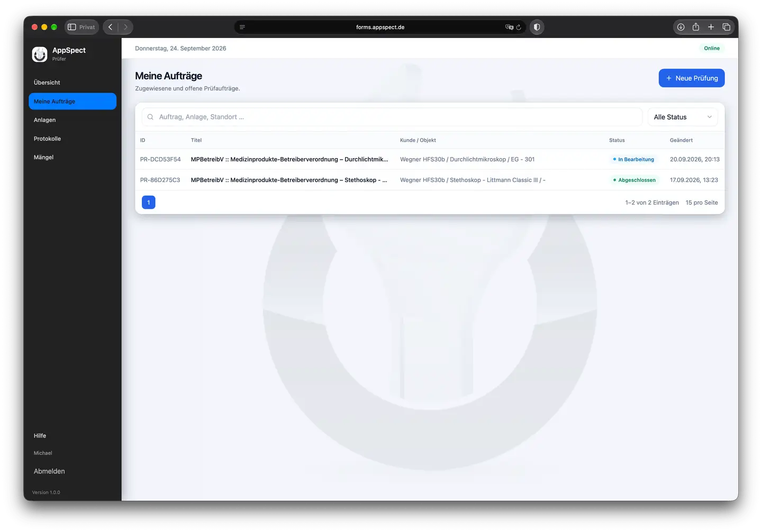
Task: Reload the page with the refresh icon
Action: pos(519,27)
